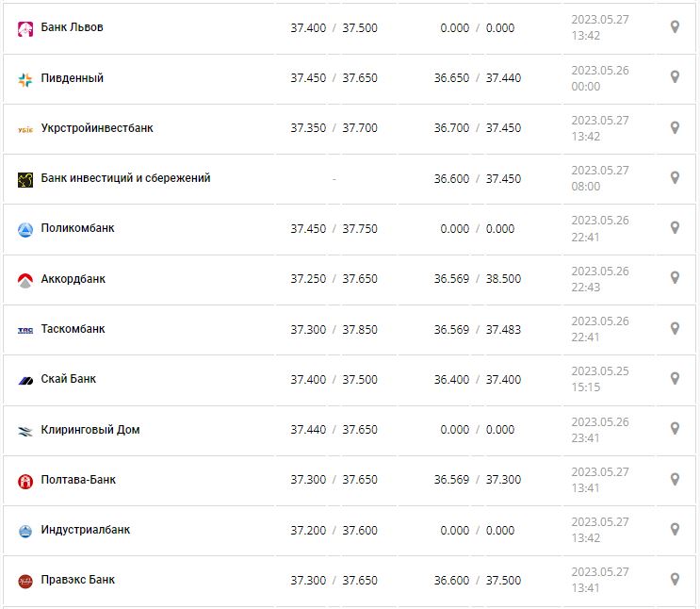Click the Аккордбанк location marker
The width and height of the screenshot is (700, 609).
click(675, 278)
